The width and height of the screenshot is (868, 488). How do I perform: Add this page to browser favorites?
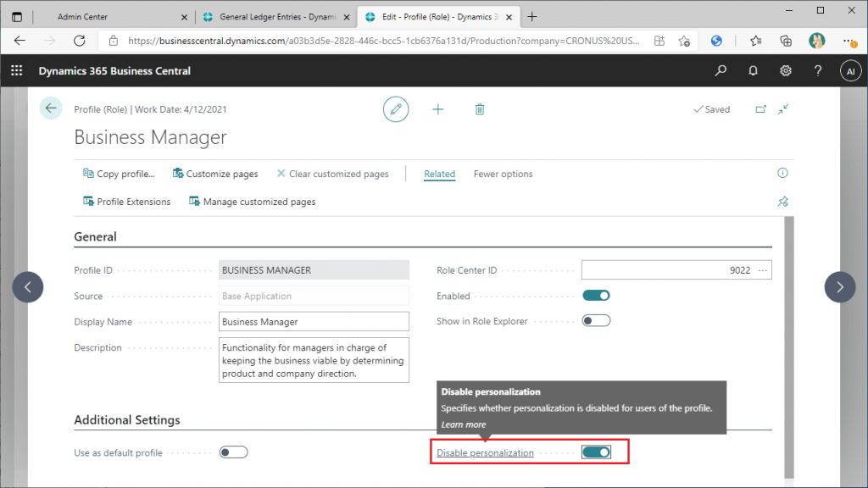click(684, 41)
